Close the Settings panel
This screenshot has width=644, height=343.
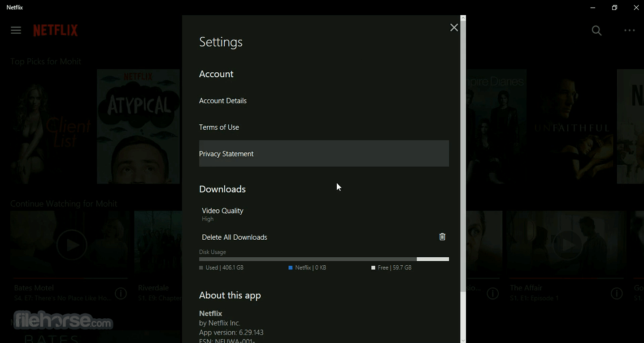(x=454, y=28)
